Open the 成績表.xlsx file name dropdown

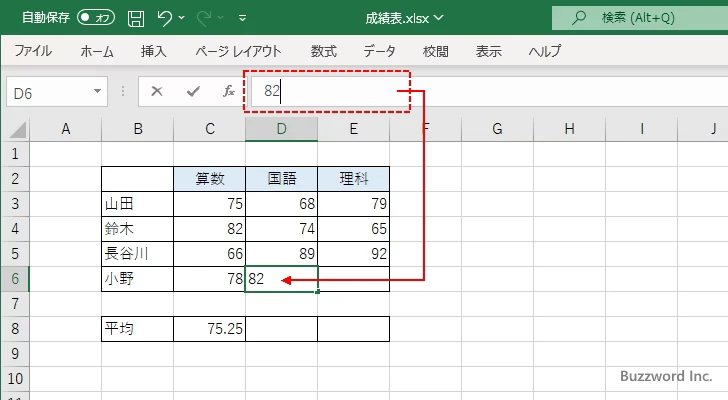(410, 17)
